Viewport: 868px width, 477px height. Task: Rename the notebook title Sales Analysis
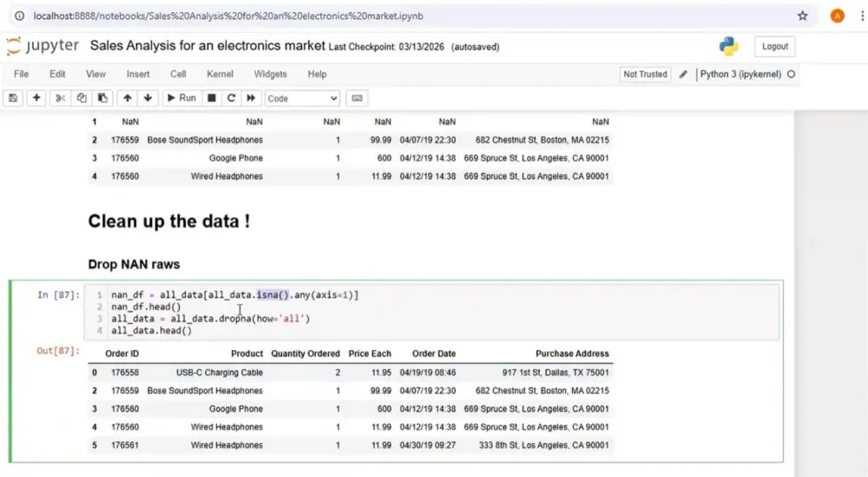coord(207,45)
